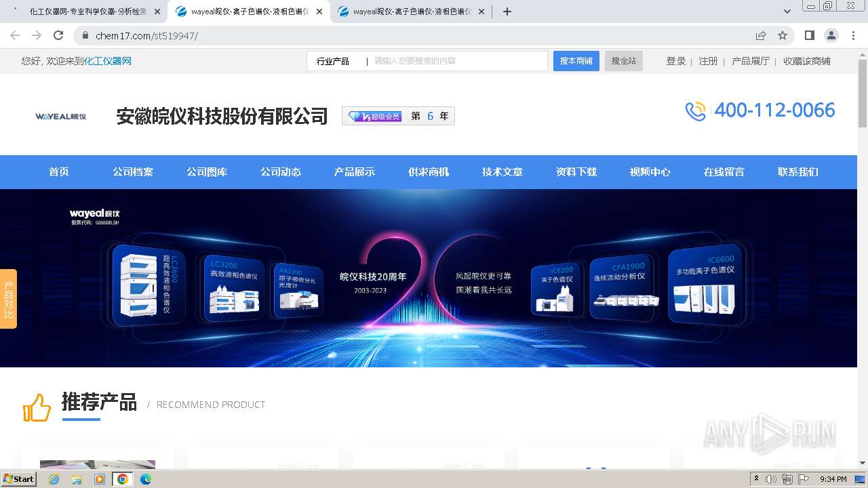Viewport: 868px width, 488px height.
Task: Open the 供求商机 navigation item
Action: coord(429,172)
